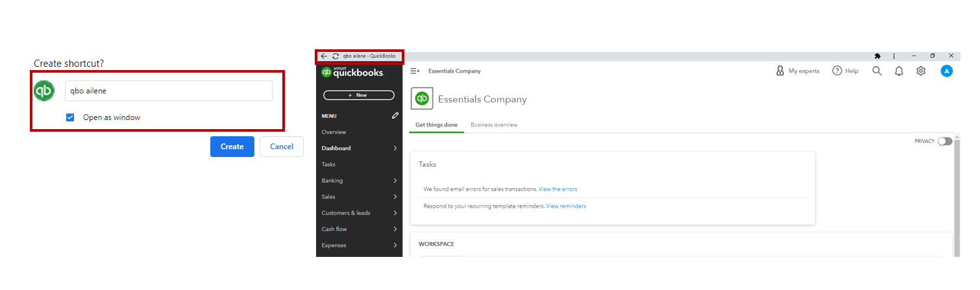Click the qb icon in Create shortcut dialog
Screen dimensions: 980x290
pyautogui.click(x=44, y=91)
